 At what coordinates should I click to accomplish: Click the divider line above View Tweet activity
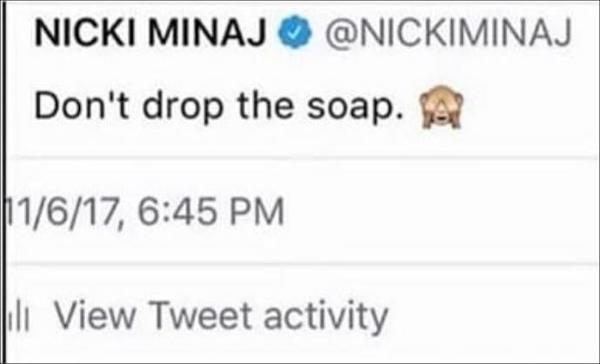click(303, 264)
